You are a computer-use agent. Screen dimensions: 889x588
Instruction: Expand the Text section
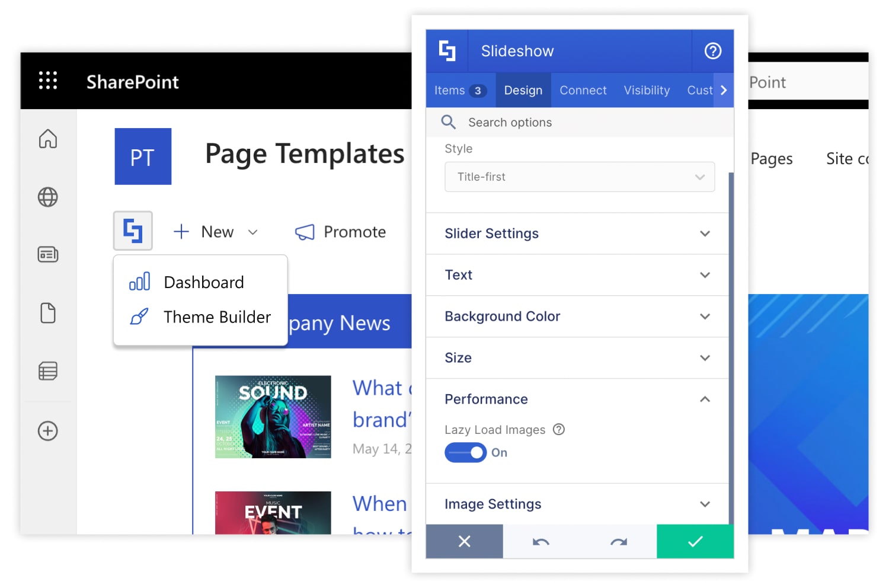(x=577, y=275)
